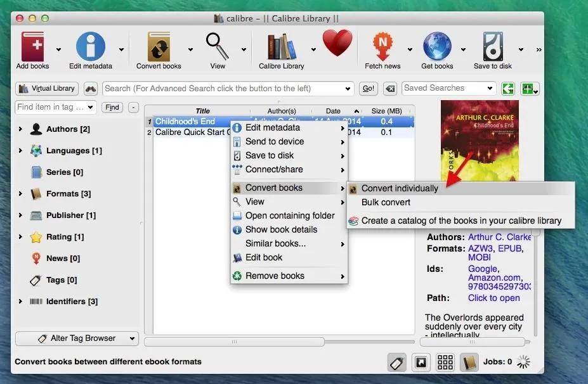Choose Open containing folder menu item
This screenshot has width=588, height=384.
click(289, 216)
